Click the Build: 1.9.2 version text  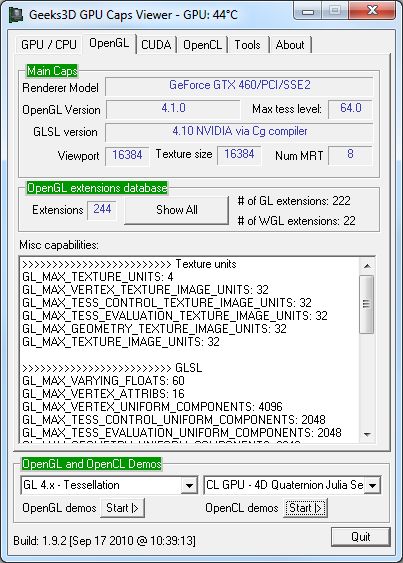(x=105, y=541)
